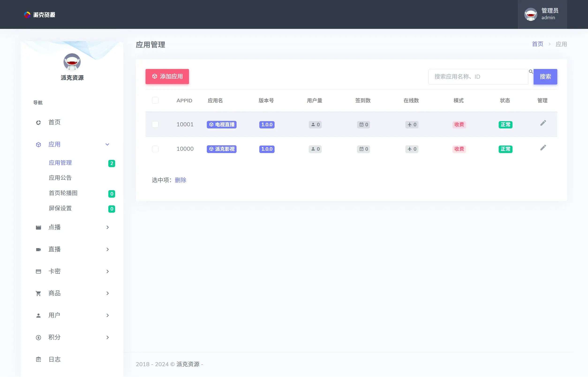Click the 添加应用 button
Screen dimensions: 588x377
pos(167,76)
